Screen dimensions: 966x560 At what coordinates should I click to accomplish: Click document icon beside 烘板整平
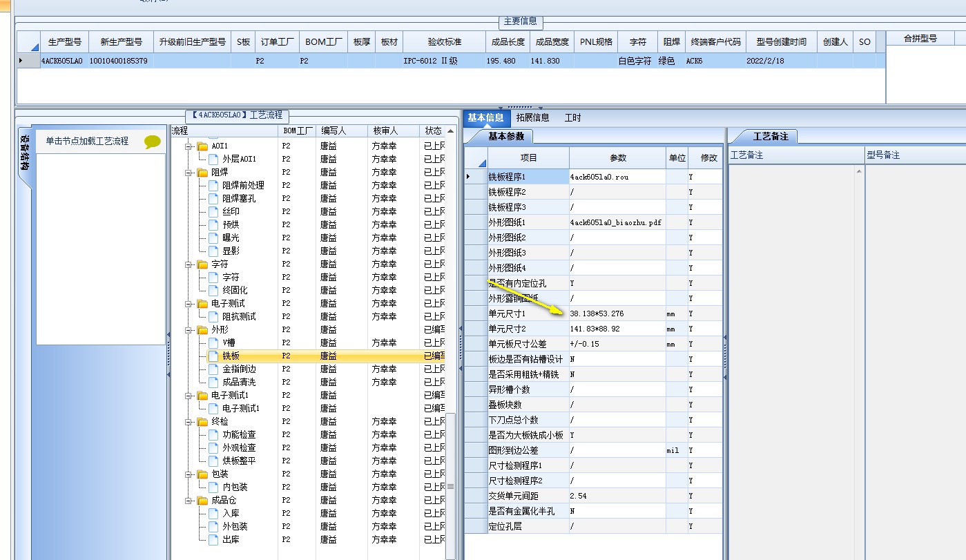(x=213, y=461)
